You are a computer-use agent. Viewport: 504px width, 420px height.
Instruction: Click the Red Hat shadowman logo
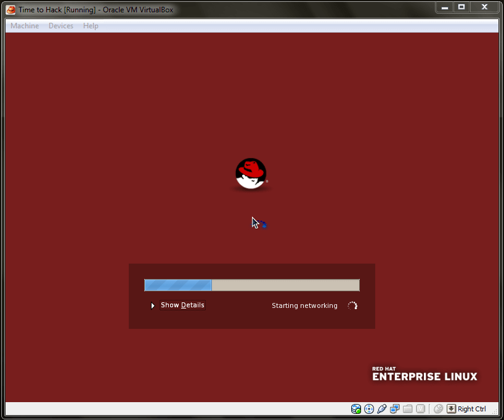(x=251, y=174)
